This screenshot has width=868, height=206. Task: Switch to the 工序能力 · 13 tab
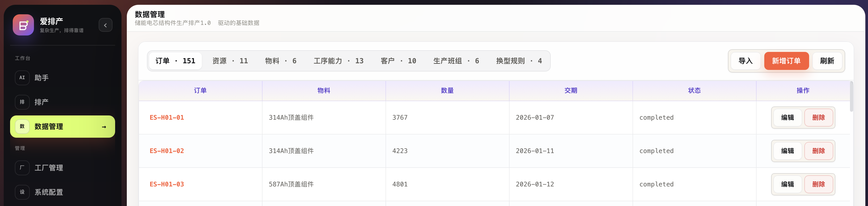(x=339, y=61)
